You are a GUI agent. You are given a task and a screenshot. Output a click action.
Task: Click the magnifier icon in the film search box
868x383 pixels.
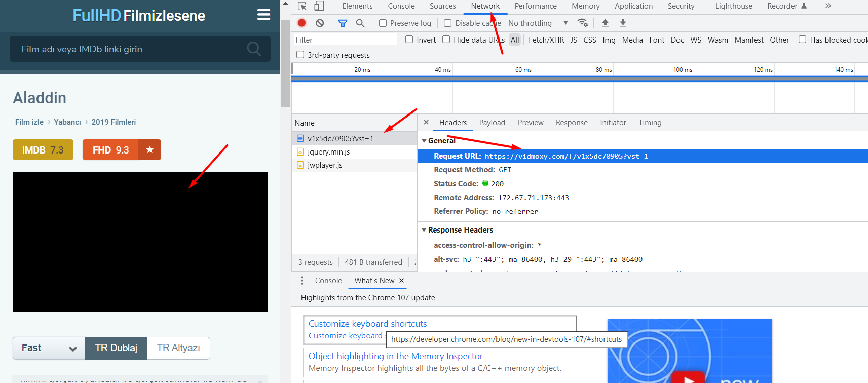click(254, 49)
